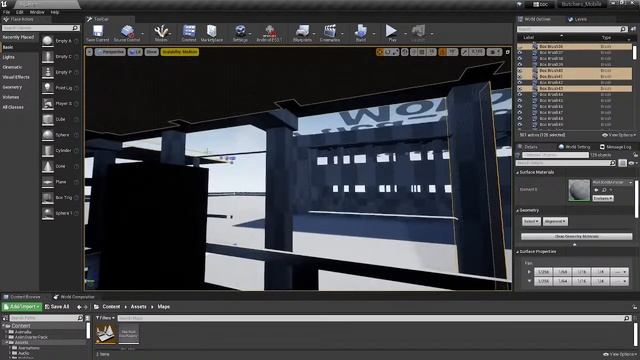Select the Visual Effects category
The width and height of the screenshot is (640, 360).
pos(16,77)
